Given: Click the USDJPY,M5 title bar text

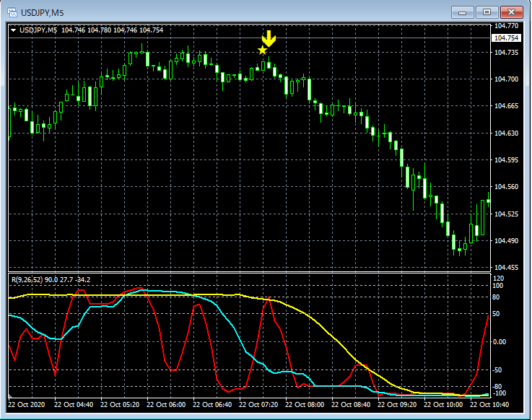Looking at the screenshot, I should pos(43,13).
